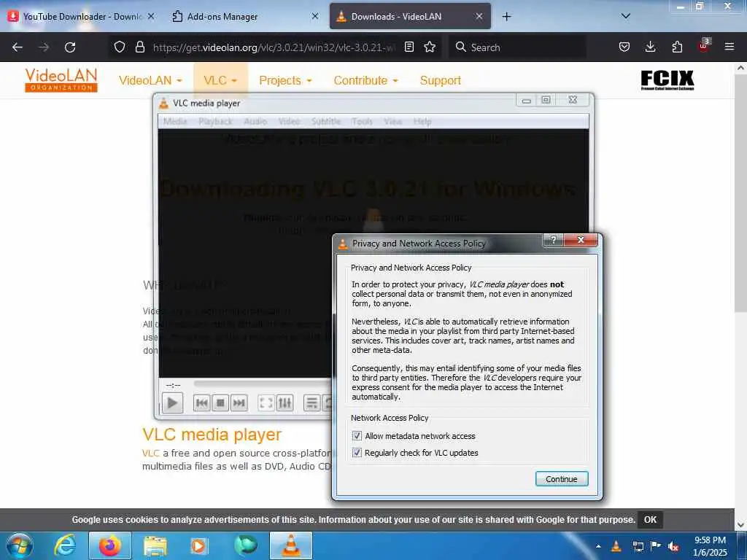Viewport: 747px width, 560px height.
Task: Click the red extension badge icon
Action: (703, 47)
